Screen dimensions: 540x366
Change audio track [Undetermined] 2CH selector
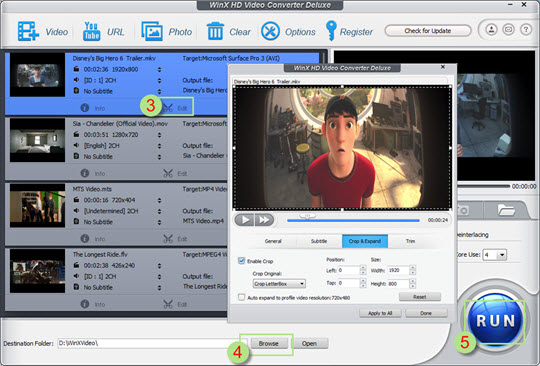[159, 211]
